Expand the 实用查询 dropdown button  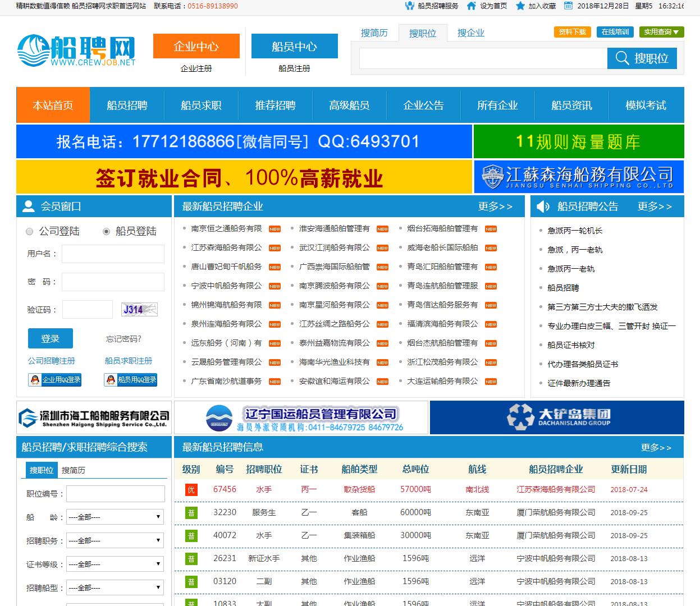[x=661, y=32]
